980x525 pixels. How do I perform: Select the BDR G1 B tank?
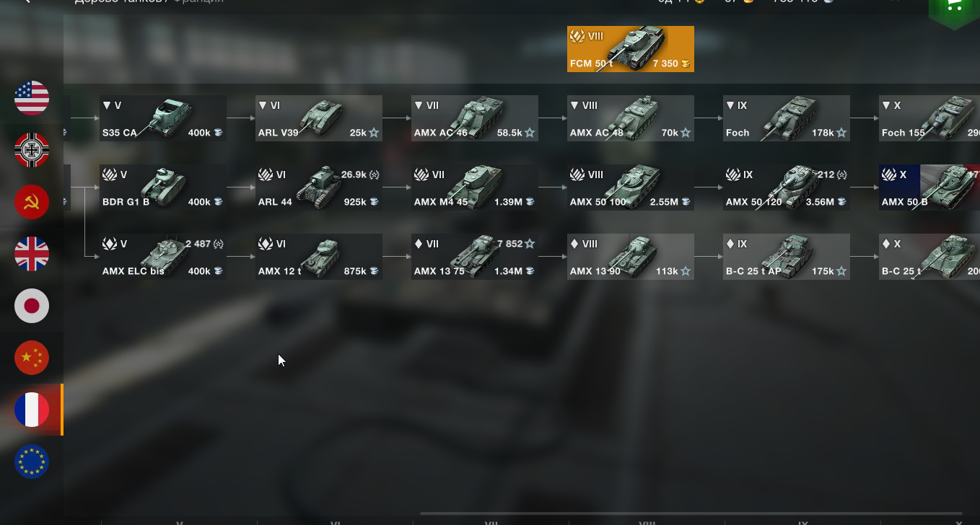coord(163,187)
